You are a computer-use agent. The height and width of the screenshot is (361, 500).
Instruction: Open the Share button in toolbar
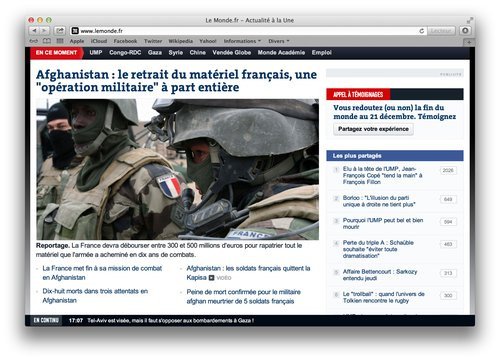pos(60,31)
